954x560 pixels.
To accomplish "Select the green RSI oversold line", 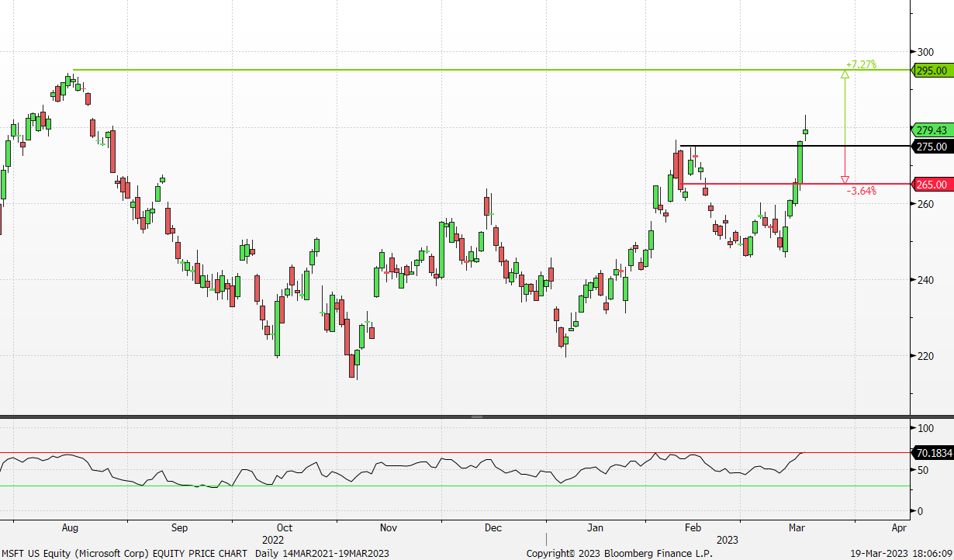I will coord(454,486).
